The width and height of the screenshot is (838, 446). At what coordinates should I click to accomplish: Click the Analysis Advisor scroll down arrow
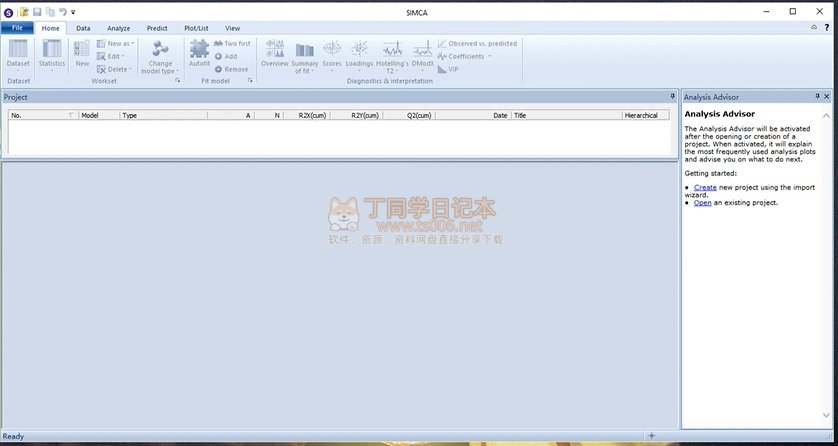[826, 415]
